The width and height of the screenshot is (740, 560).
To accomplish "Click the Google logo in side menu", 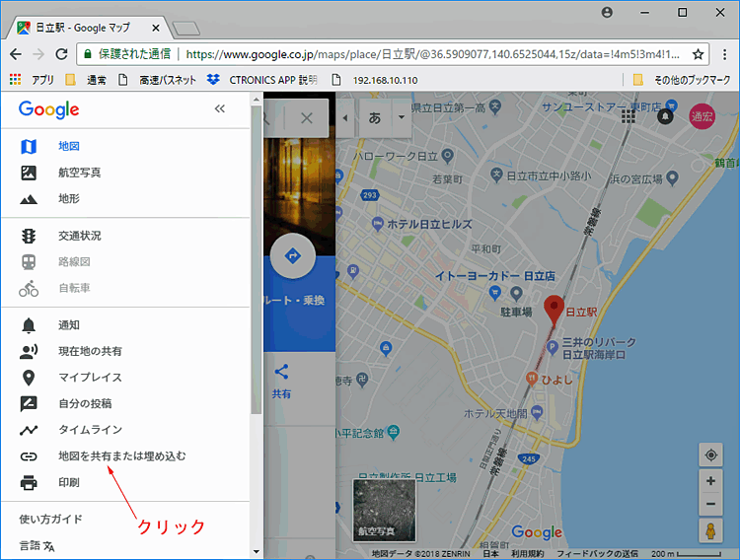I will [49, 109].
